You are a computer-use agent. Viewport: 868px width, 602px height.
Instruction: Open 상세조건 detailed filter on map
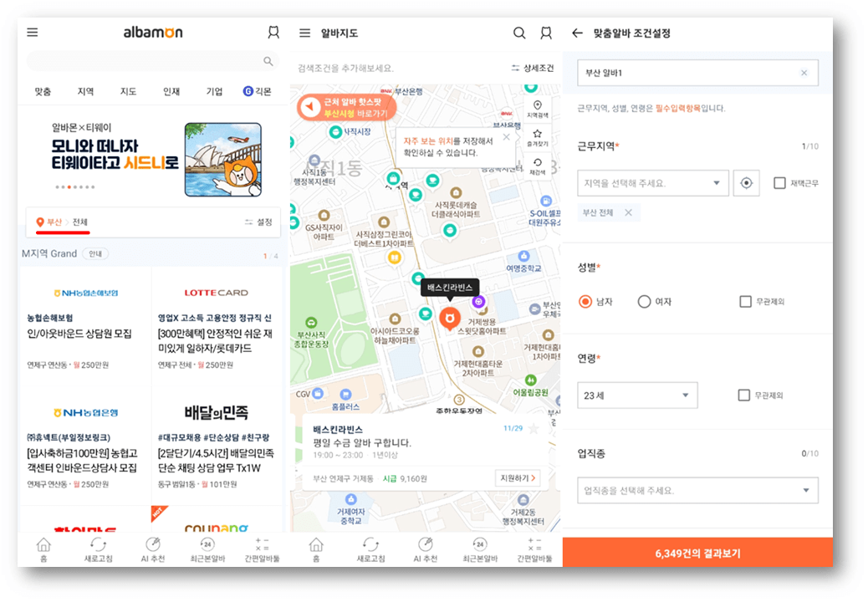[x=532, y=68]
